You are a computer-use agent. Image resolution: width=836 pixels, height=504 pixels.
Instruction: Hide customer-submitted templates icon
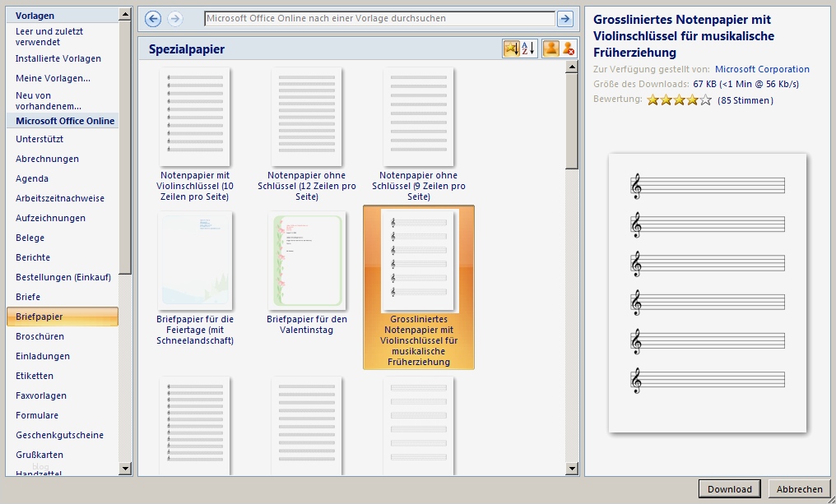569,49
